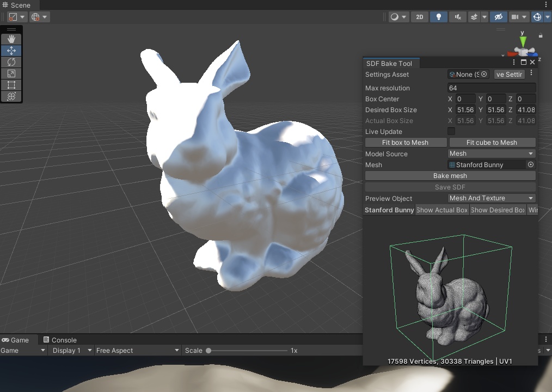
Task: Click the global/local handle rotation globe icon
Action: 35,17
